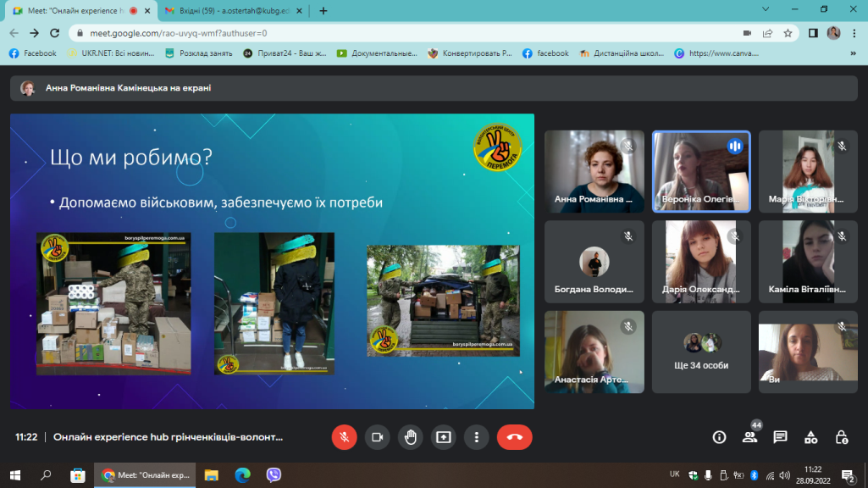Screen dimensions: 868x488
Task: Open tab search dropdown arrow
Action: 766,9
